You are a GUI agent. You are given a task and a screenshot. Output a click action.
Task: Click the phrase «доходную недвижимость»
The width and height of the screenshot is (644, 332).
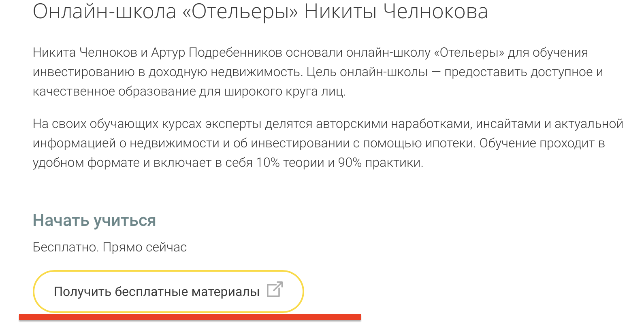(x=225, y=72)
